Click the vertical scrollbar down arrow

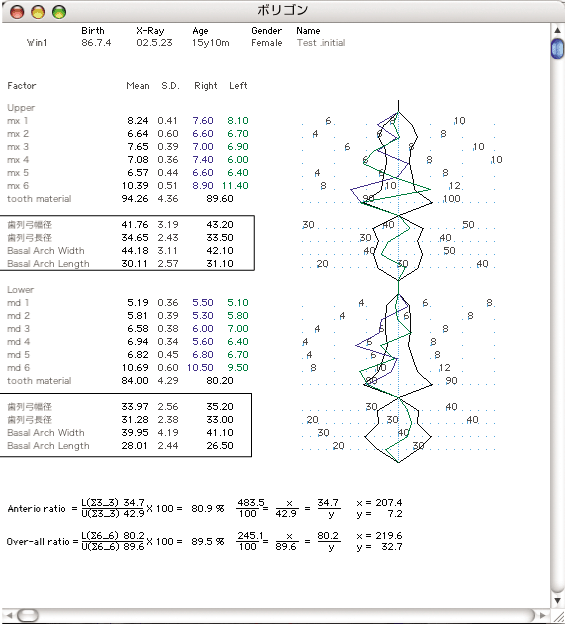point(557,600)
